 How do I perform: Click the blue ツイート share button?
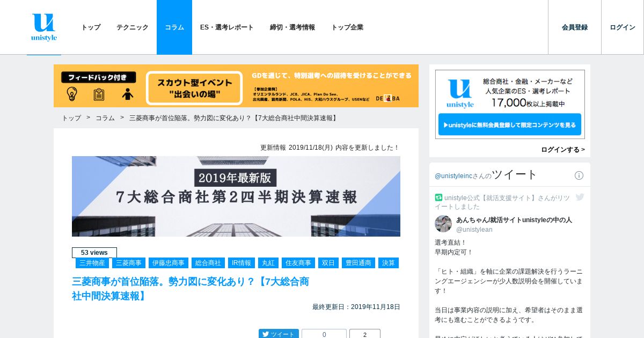tap(279, 334)
